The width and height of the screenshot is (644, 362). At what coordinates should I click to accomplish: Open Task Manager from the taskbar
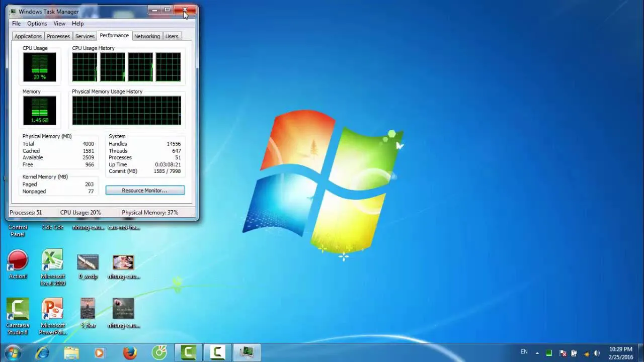tap(246, 351)
